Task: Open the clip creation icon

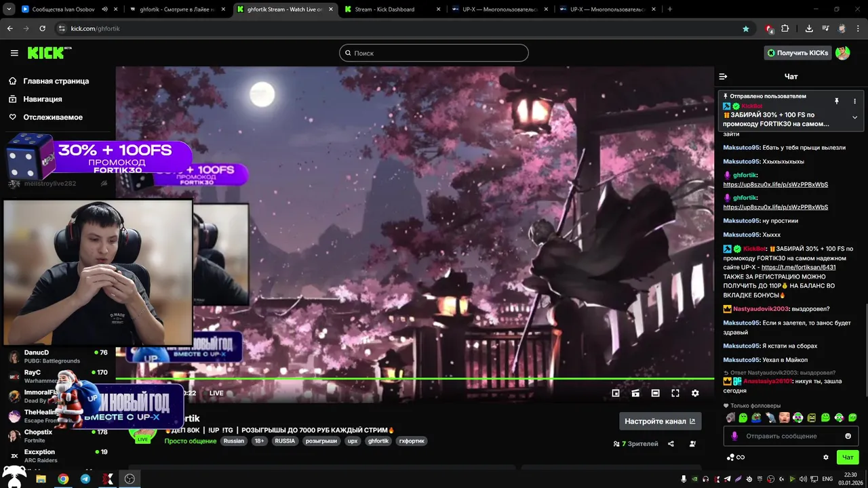Action: (x=635, y=393)
